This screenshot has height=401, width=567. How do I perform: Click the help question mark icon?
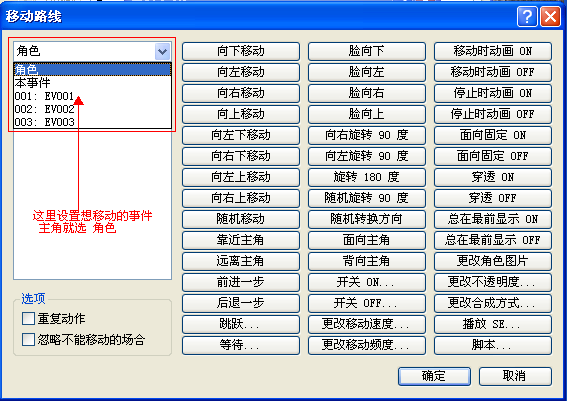[527, 17]
